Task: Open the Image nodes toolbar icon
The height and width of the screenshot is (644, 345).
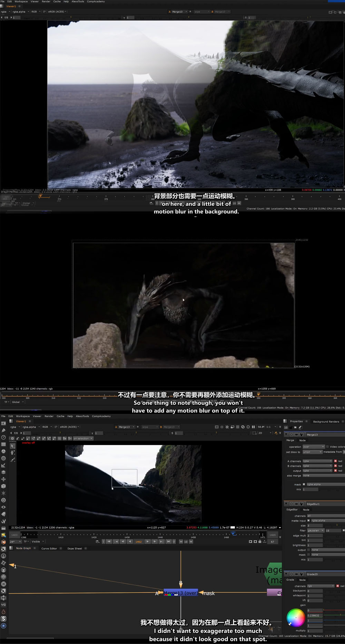Action: pos(3,423)
